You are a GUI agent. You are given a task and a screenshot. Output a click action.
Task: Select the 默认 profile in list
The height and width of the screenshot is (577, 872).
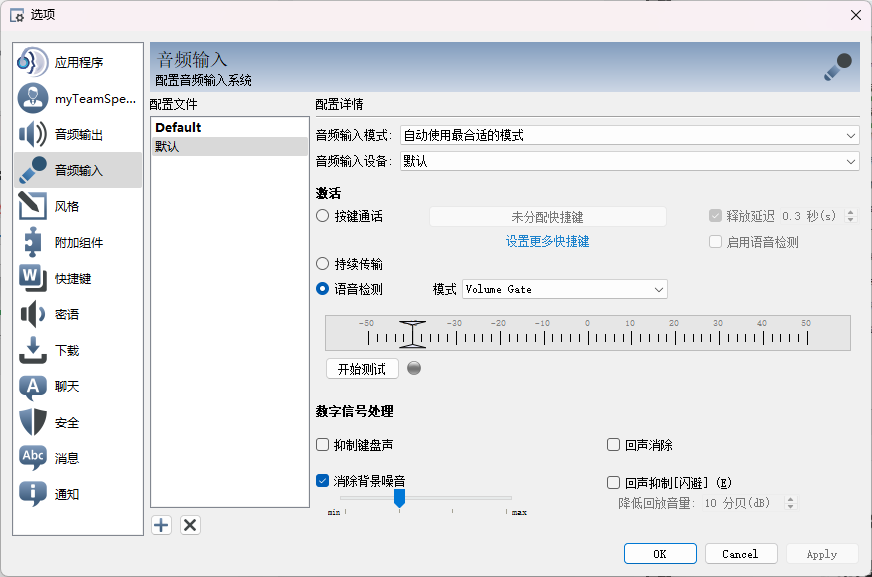[x=229, y=146]
